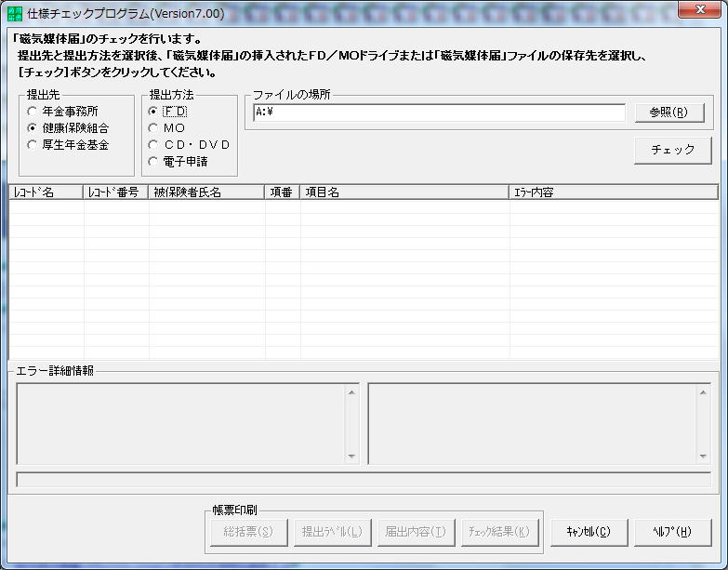Click down arrow of left error detail scrollbar
This screenshot has width=728, height=570.
[351, 457]
